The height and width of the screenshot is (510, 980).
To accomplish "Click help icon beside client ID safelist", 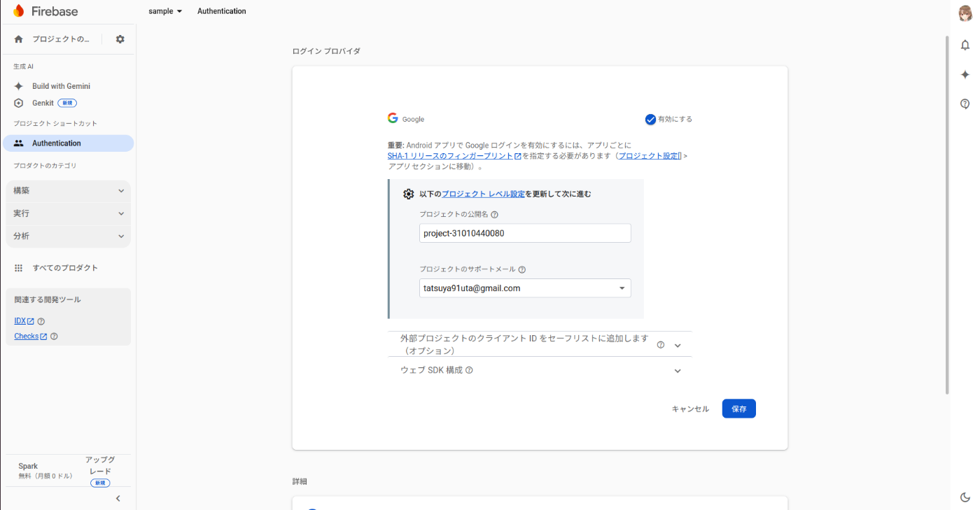I will tap(661, 344).
